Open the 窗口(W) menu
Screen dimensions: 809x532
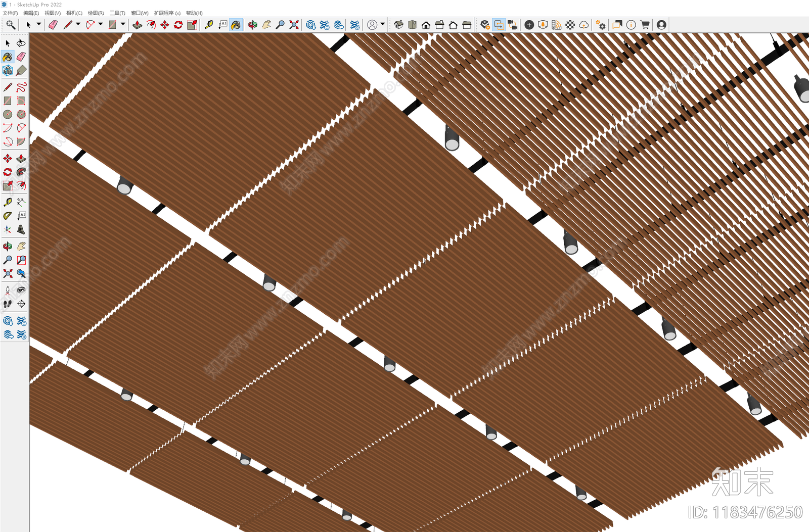140,13
